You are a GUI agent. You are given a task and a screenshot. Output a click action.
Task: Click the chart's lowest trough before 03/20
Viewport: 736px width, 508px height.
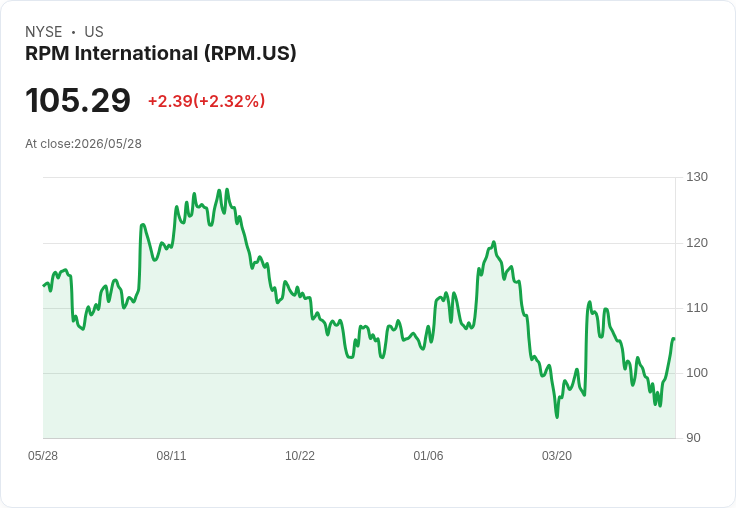557,417
